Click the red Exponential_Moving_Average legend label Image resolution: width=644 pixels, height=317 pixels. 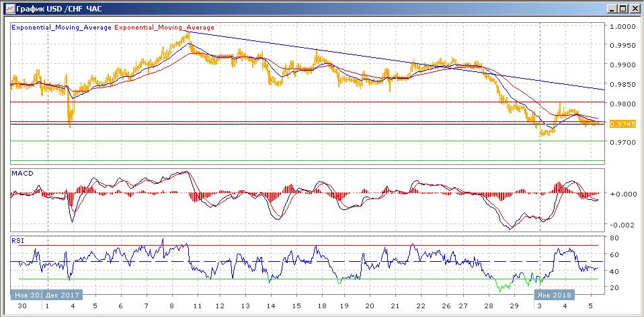point(166,28)
